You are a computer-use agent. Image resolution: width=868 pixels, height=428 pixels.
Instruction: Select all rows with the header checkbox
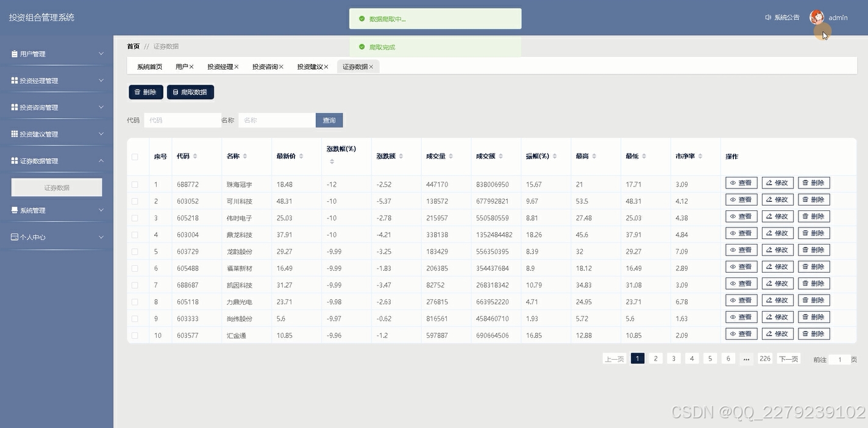(137, 156)
